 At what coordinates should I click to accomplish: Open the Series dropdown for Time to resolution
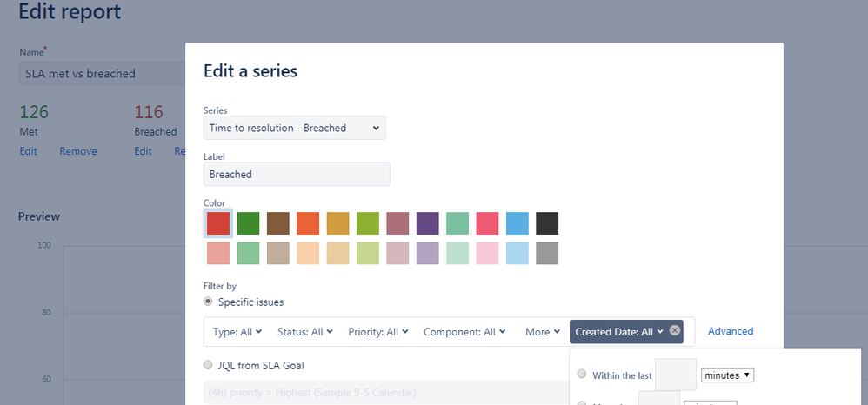click(295, 128)
